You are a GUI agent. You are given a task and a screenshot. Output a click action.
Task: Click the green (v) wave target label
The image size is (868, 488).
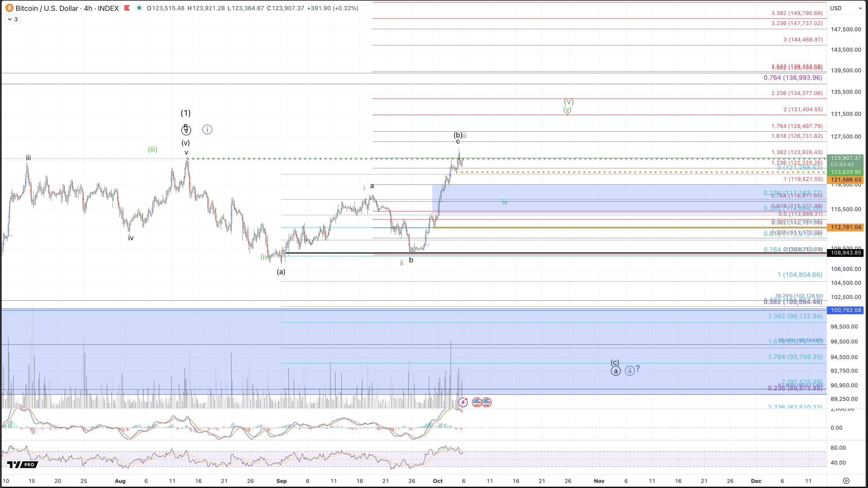pos(568,101)
